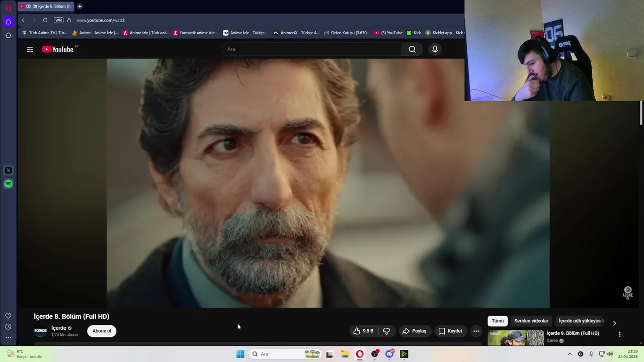Open 'Kick' bookmark
Viewport: 644px width, 362px height.
pos(414,33)
